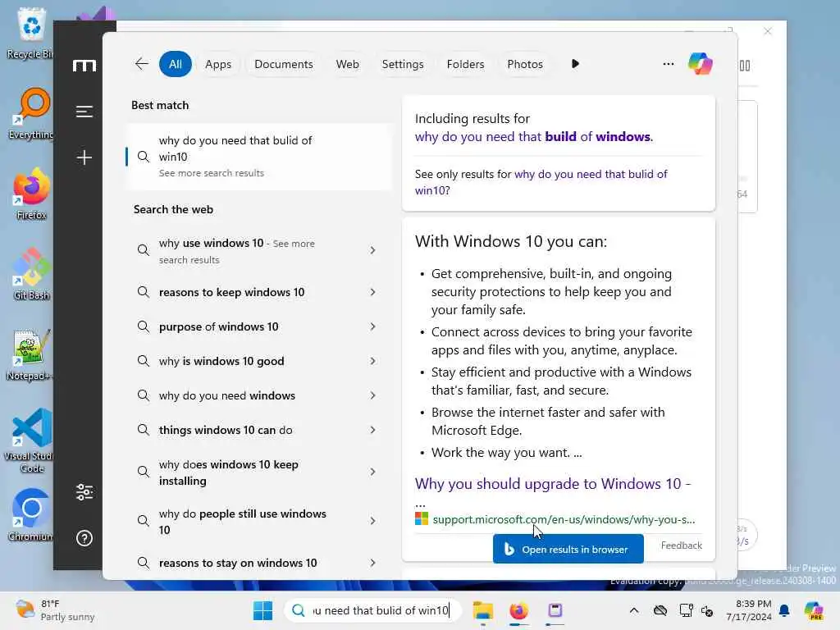Show more filter tabs with the play arrow

pyautogui.click(x=575, y=64)
